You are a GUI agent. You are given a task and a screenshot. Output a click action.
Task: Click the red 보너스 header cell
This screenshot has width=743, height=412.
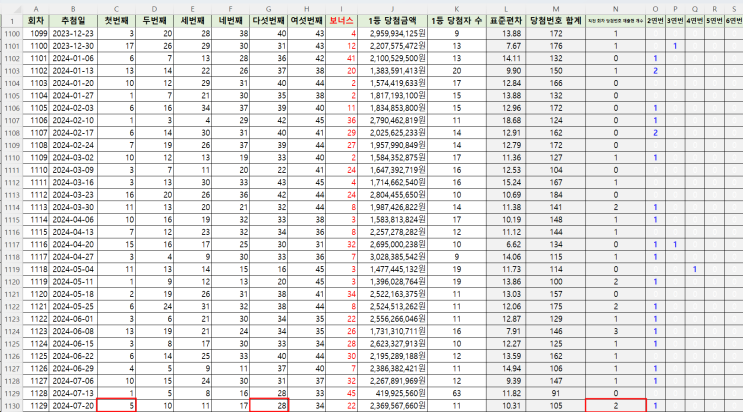[x=341, y=21]
